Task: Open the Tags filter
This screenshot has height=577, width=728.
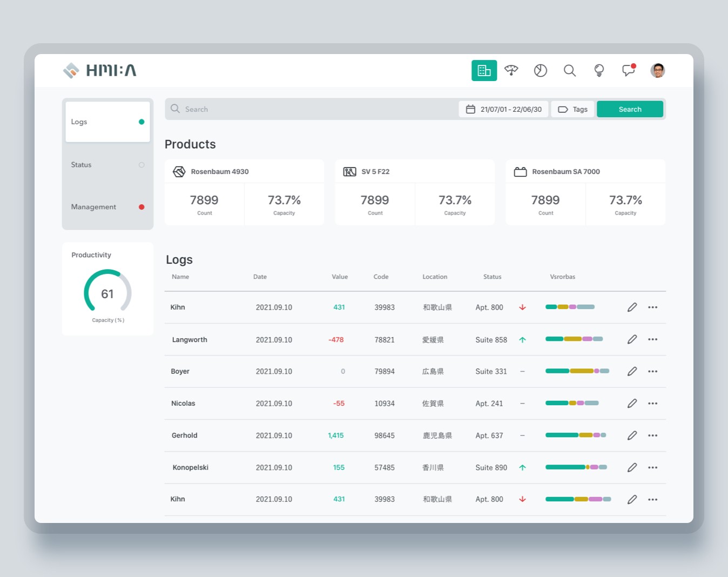Action: pos(573,109)
